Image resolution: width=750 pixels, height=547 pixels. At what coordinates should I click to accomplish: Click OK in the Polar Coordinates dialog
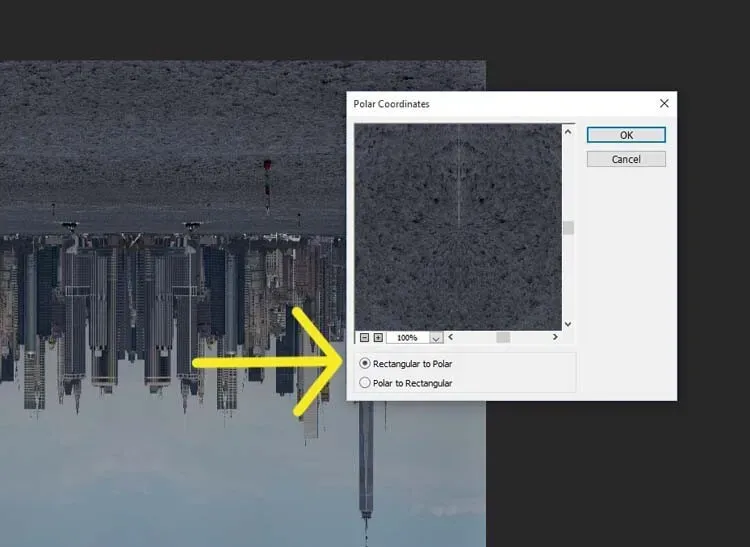pyautogui.click(x=626, y=135)
